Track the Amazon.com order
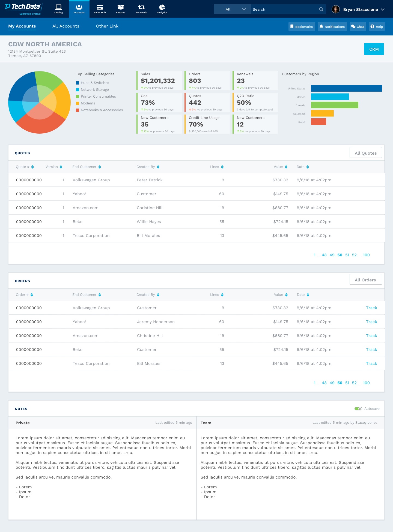 (371, 336)
